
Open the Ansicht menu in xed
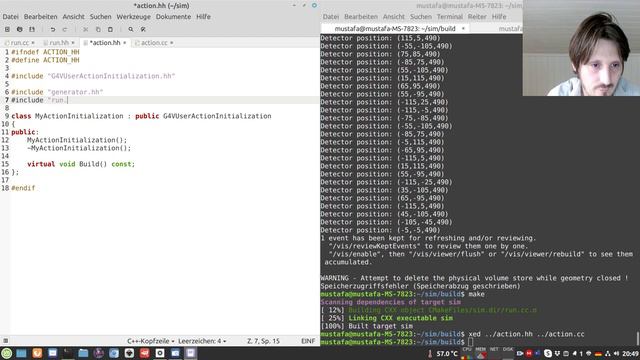73,17
